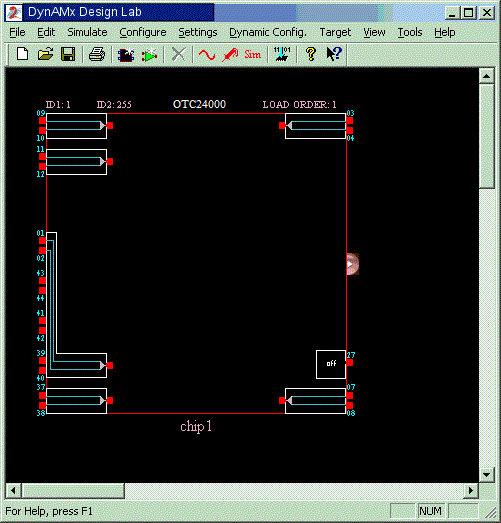501x523 pixels.
Task: Click the New document icon
Action: point(22,54)
